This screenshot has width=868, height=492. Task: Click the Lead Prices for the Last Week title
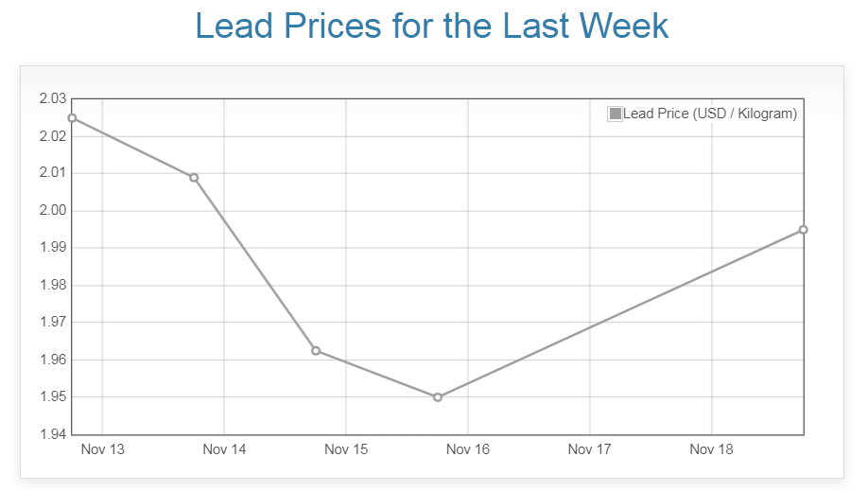click(x=432, y=26)
